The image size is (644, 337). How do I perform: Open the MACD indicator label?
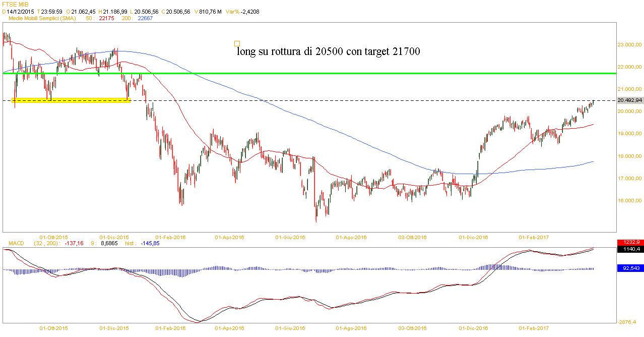[x=16, y=244]
